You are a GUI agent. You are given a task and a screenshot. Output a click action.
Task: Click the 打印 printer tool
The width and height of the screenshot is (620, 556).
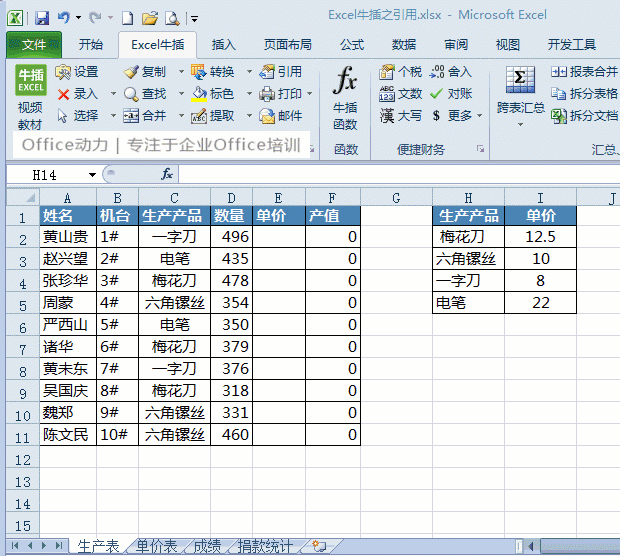pyautogui.click(x=281, y=94)
